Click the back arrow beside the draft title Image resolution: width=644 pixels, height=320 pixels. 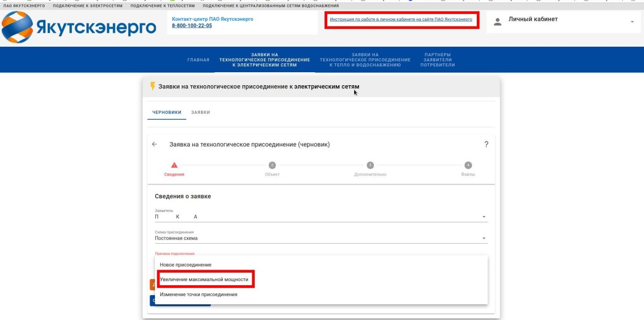(x=154, y=144)
